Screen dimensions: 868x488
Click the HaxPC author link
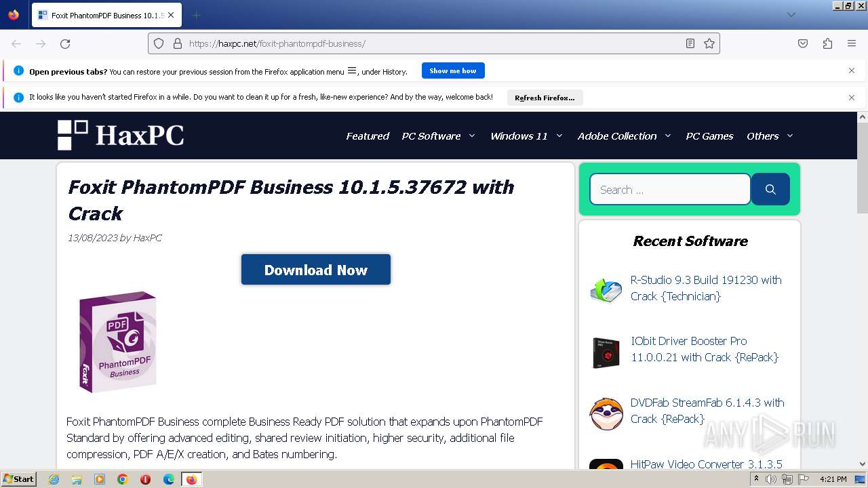(x=147, y=238)
